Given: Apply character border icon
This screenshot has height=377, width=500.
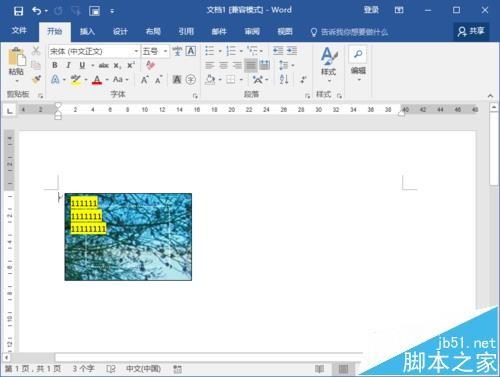Looking at the screenshot, I should (x=191, y=51).
